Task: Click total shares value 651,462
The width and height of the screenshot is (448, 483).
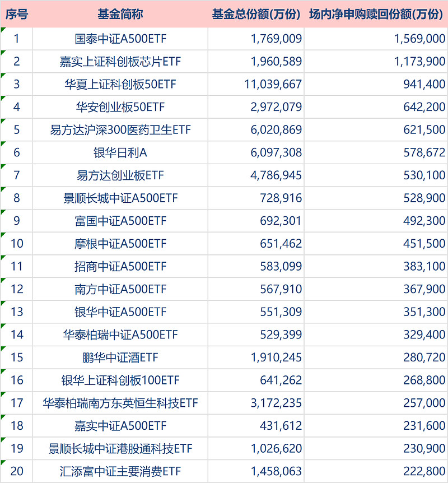Action: (281, 244)
